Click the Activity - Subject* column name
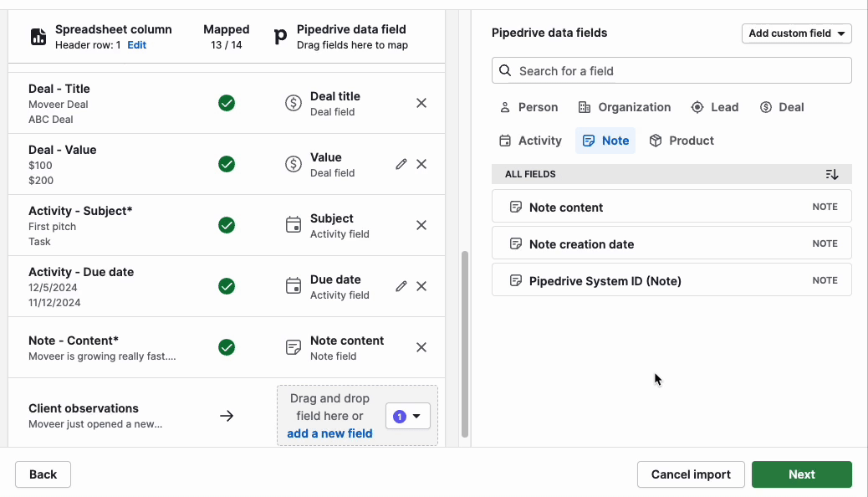868x497 pixels. click(x=80, y=211)
